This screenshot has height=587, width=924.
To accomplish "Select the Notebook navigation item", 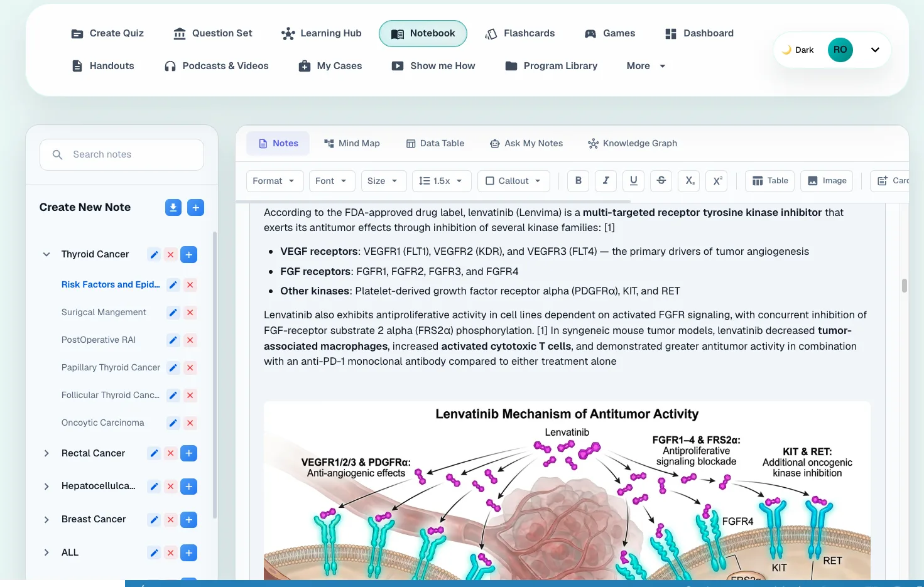I will click(x=423, y=33).
